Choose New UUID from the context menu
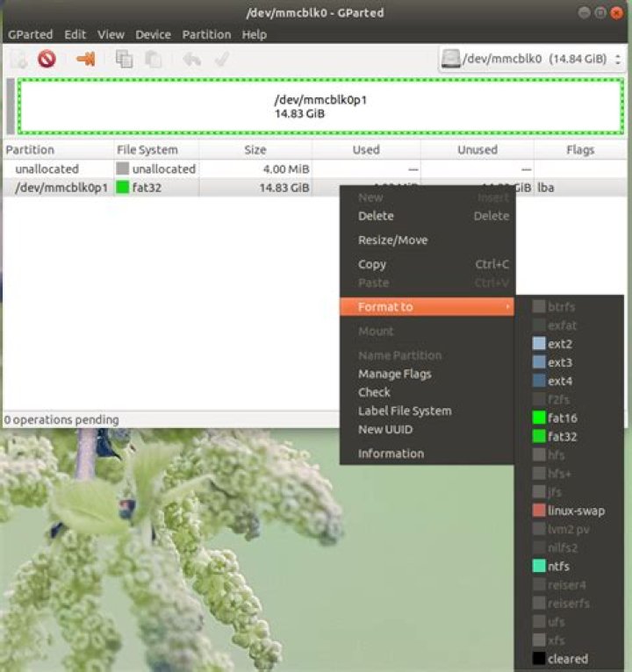The image size is (632, 672). click(427, 429)
